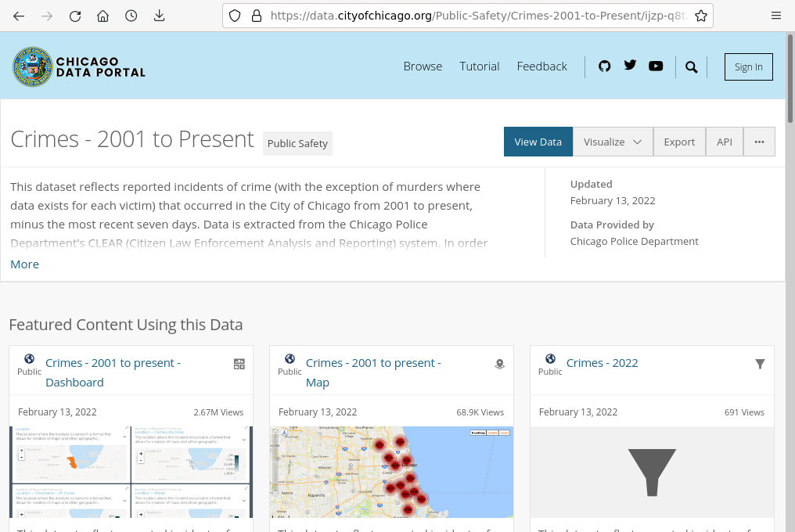Open the browser hamburger menu
795x532 pixels.
(x=776, y=16)
